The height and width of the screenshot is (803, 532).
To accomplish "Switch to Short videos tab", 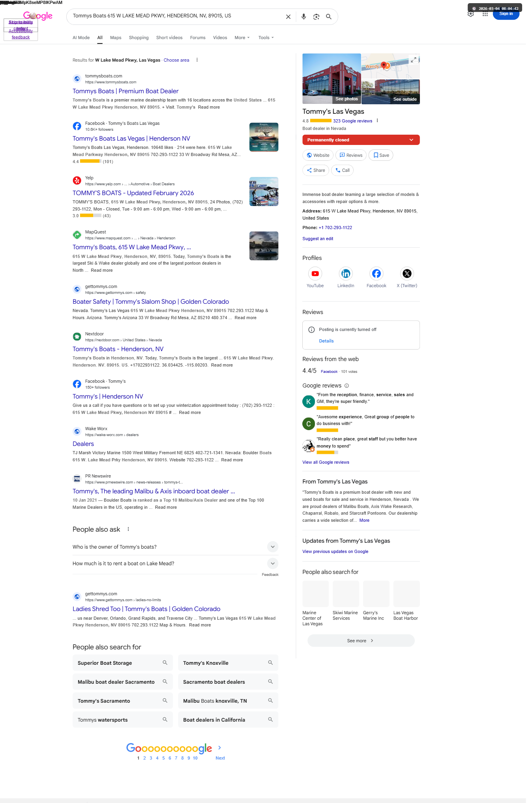I will (x=169, y=38).
